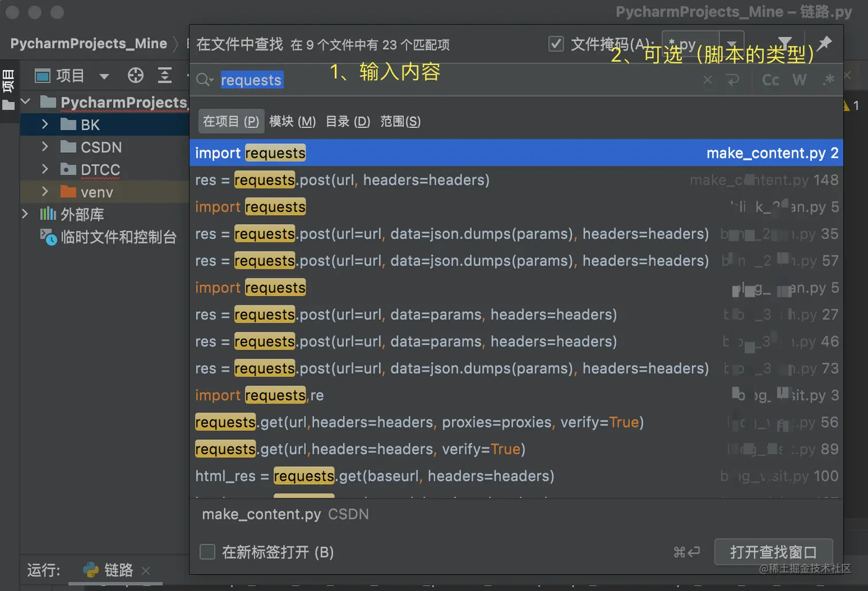
Task: Select the 外部库 tree item label
Action: [82, 214]
